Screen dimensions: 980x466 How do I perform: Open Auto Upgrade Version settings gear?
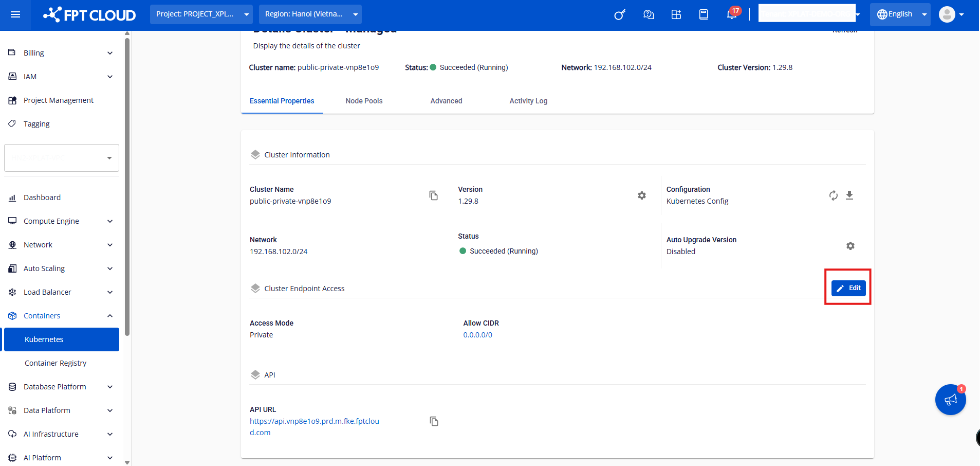tap(850, 246)
